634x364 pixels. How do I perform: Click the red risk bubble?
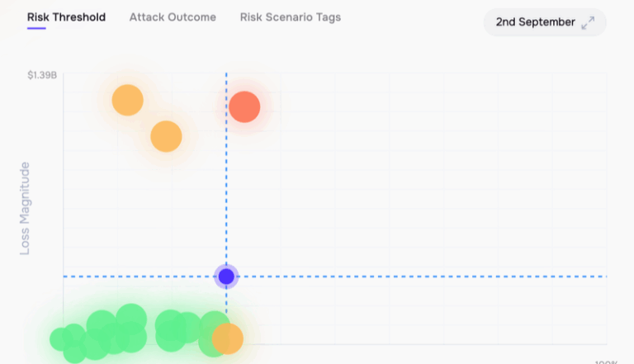click(x=244, y=106)
